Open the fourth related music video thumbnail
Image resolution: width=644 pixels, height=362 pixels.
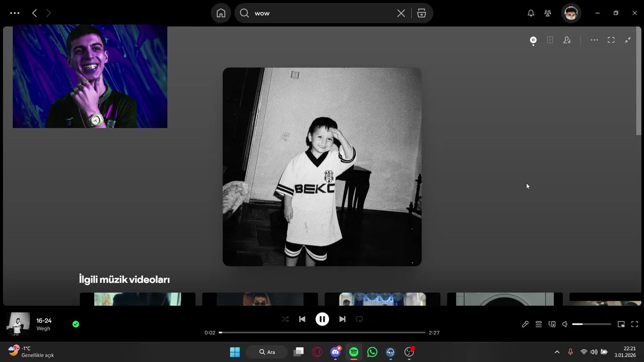point(505,299)
